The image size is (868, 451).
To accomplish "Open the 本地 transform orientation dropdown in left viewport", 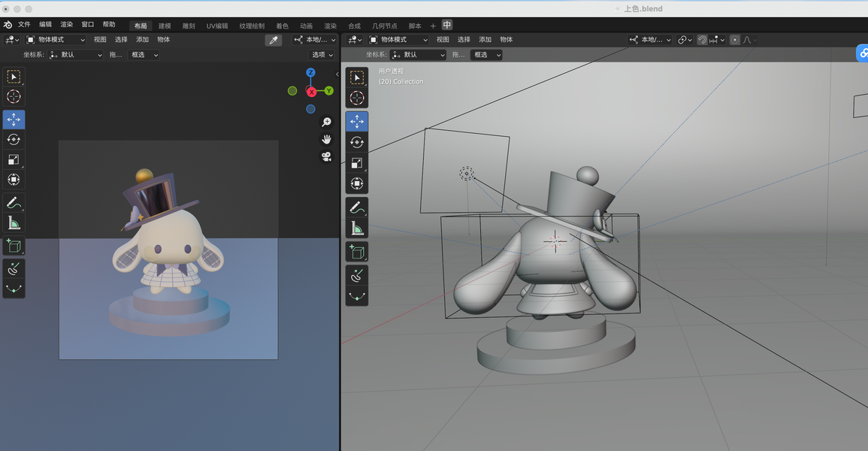I will [x=314, y=40].
